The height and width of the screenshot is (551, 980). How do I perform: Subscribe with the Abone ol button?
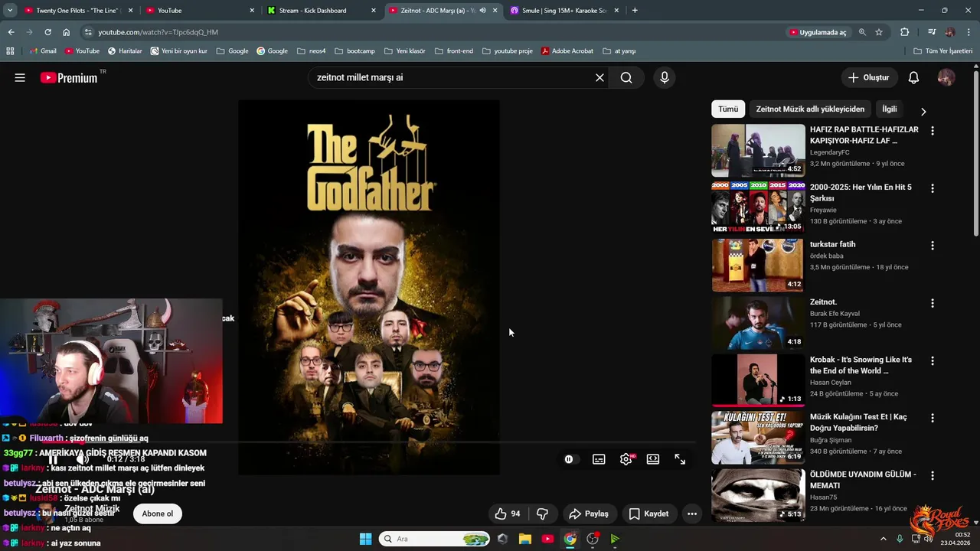tap(158, 514)
